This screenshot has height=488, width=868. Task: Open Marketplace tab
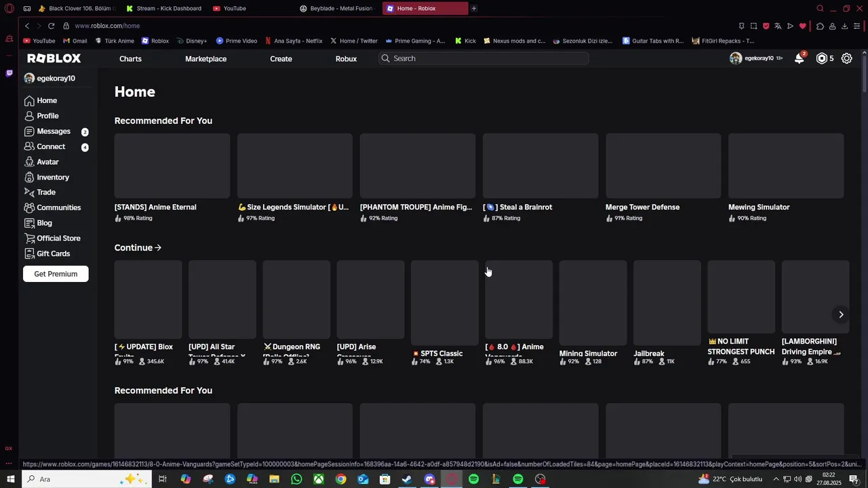pos(205,58)
